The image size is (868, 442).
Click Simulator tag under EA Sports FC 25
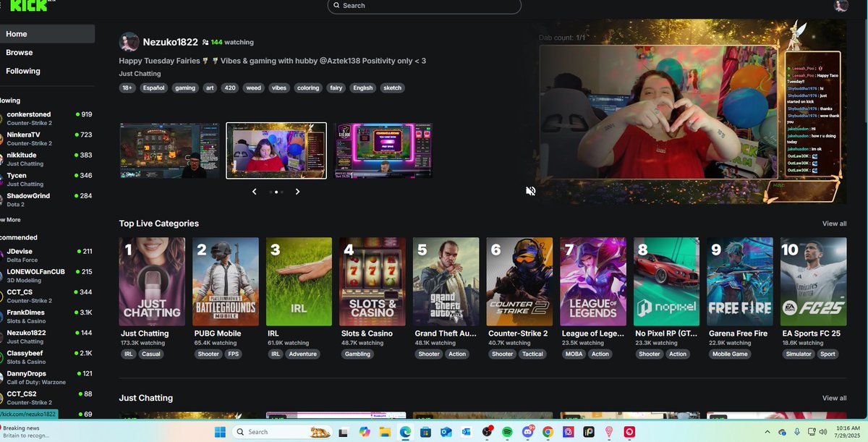coord(799,354)
